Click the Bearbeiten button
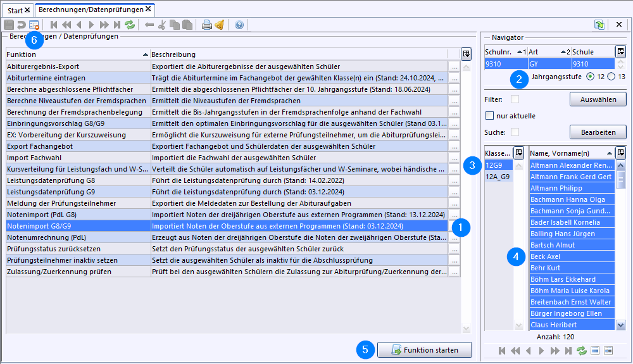This screenshot has height=364, width=633. [x=598, y=132]
